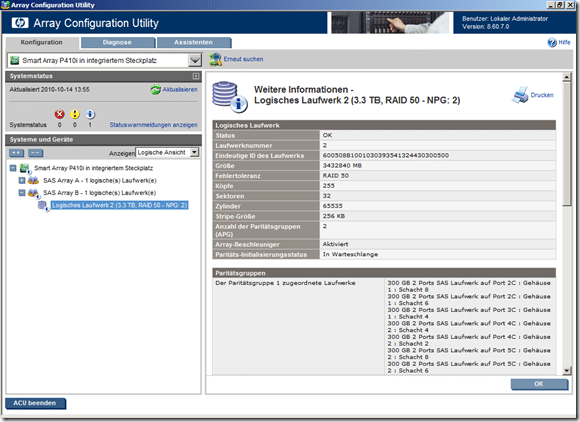Click the expand all (++) tree button
The image size is (580, 422).
click(x=16, y=153)
